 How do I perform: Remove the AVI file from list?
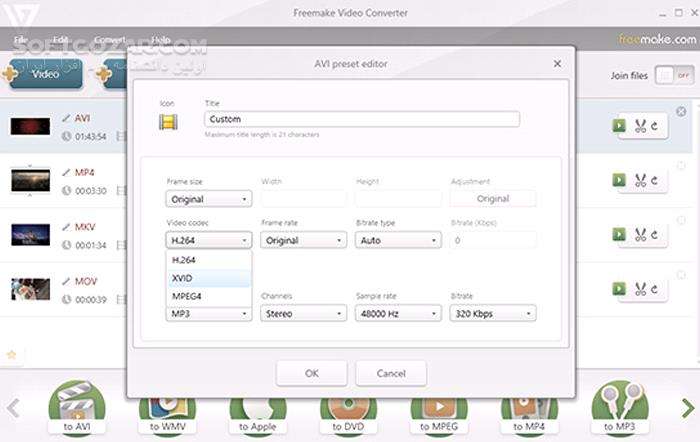[681, 111]
